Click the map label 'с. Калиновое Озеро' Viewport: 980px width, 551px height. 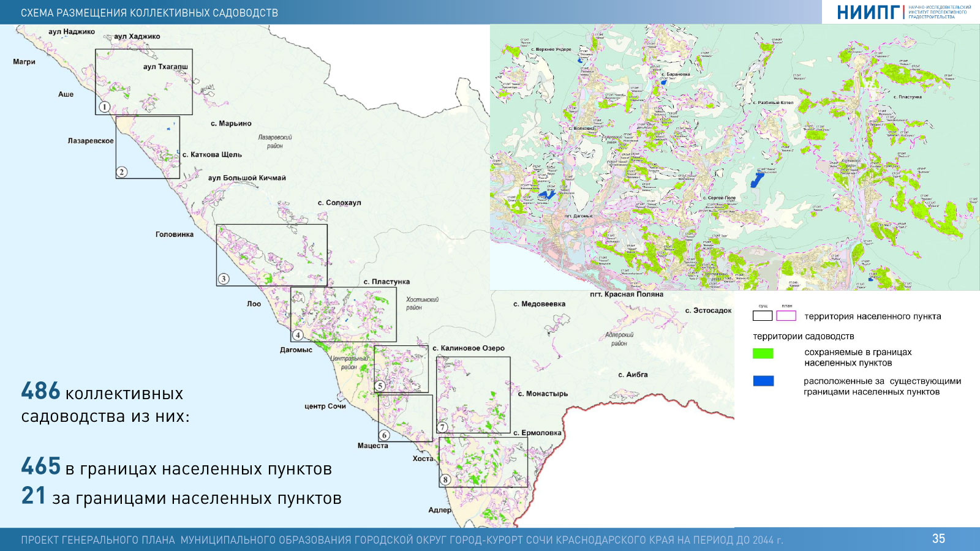click(x=469, y=348)
